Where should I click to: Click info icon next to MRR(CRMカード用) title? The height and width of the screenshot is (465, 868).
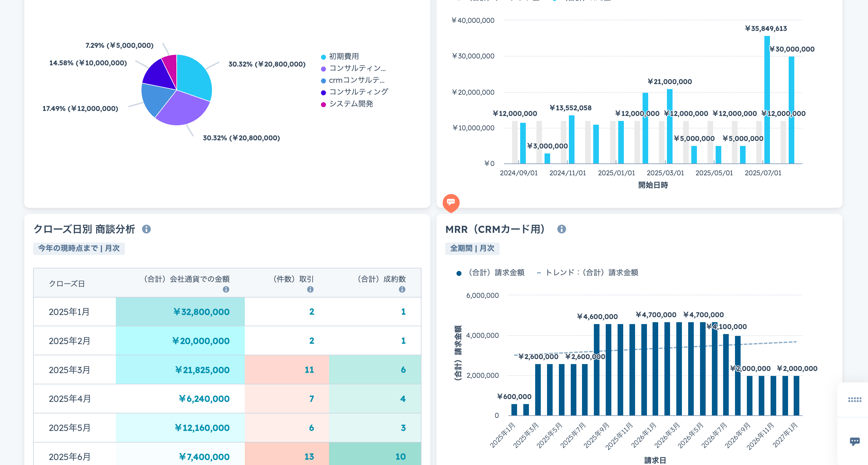coord(561,229)
